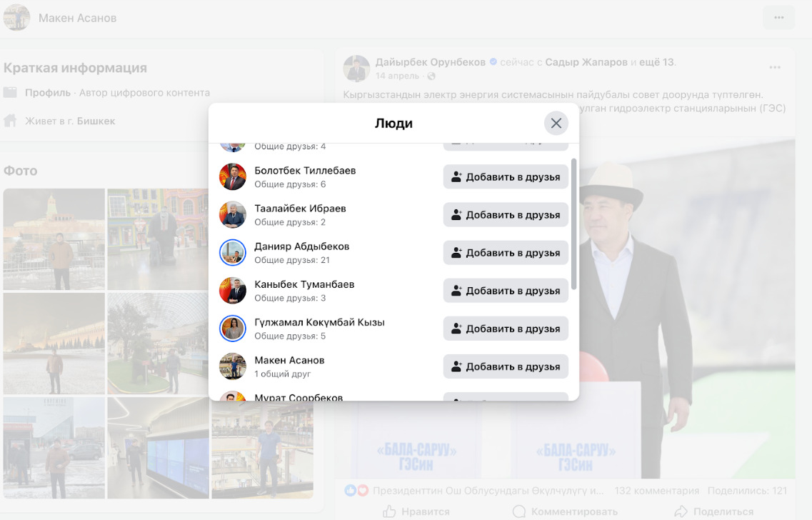Open Дайырбек Орунбеков author name link

pos(431,62)
